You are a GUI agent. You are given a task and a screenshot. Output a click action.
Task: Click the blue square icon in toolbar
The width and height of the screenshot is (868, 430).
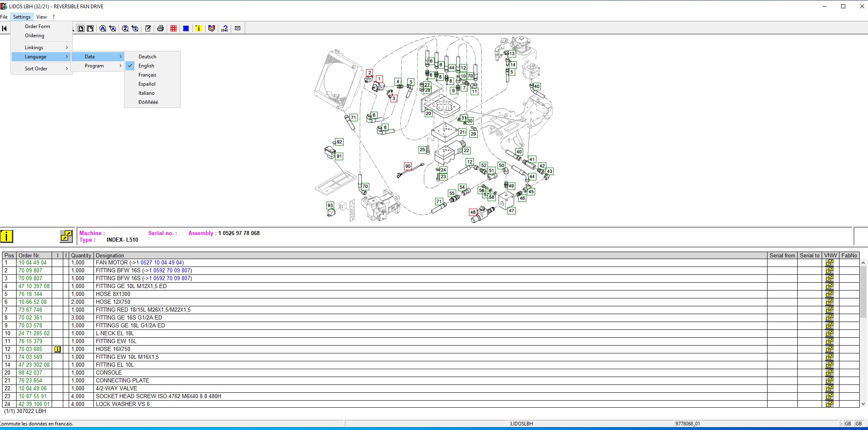pos(186,29)
